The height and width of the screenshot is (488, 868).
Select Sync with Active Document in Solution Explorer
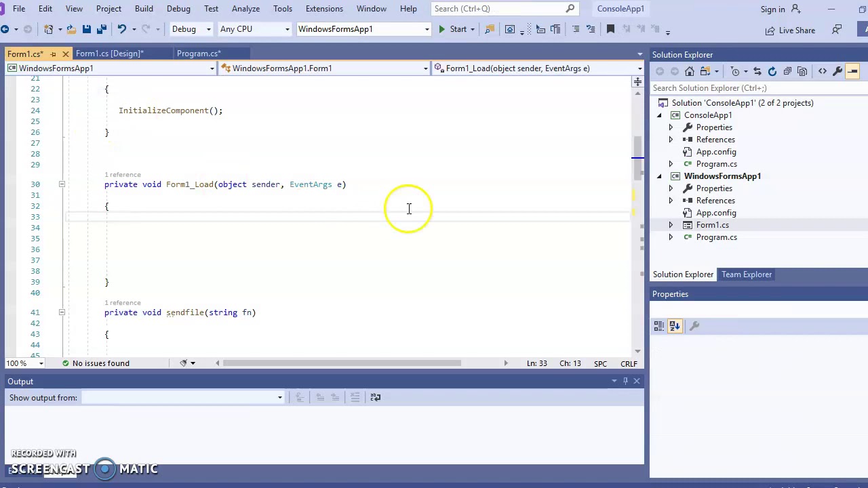(757, 71)
